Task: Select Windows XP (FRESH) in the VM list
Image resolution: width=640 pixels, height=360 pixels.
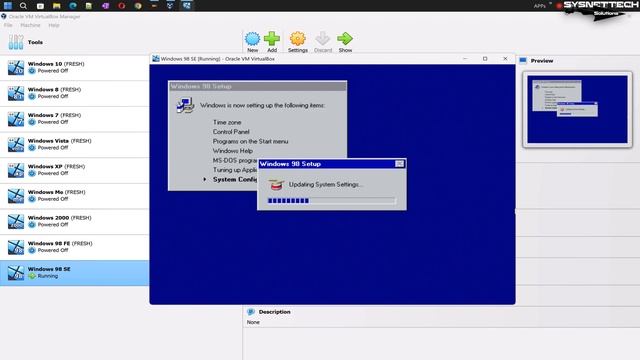Action: [x=74, y=170]
